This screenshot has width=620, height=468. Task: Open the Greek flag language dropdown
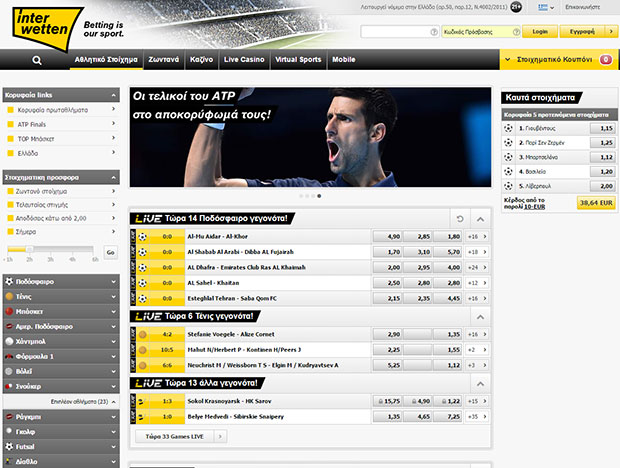tap(544, 7)
